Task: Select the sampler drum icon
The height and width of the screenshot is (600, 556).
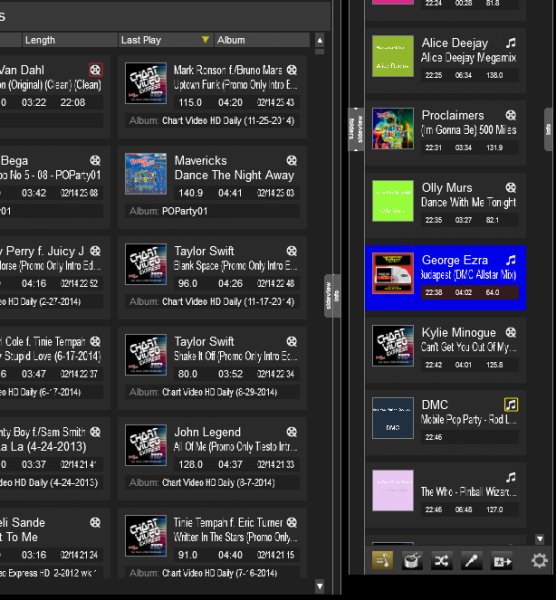Action: 412,561
